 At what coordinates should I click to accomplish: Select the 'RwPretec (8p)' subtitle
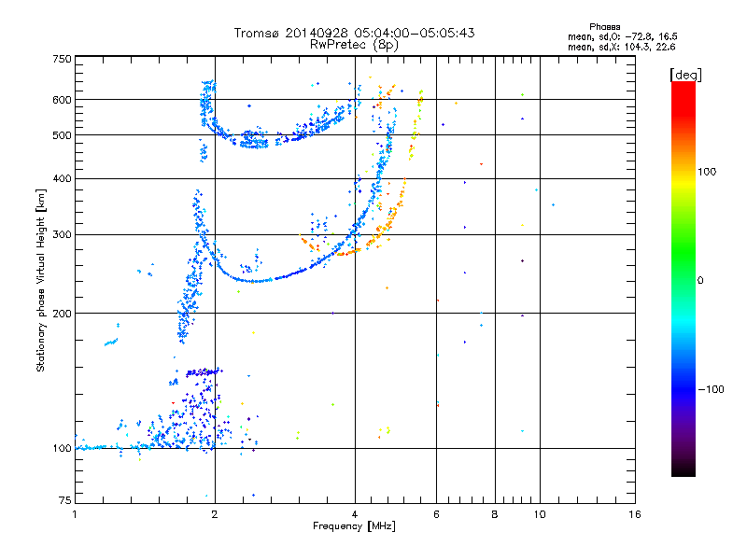(x=354, y=45)
